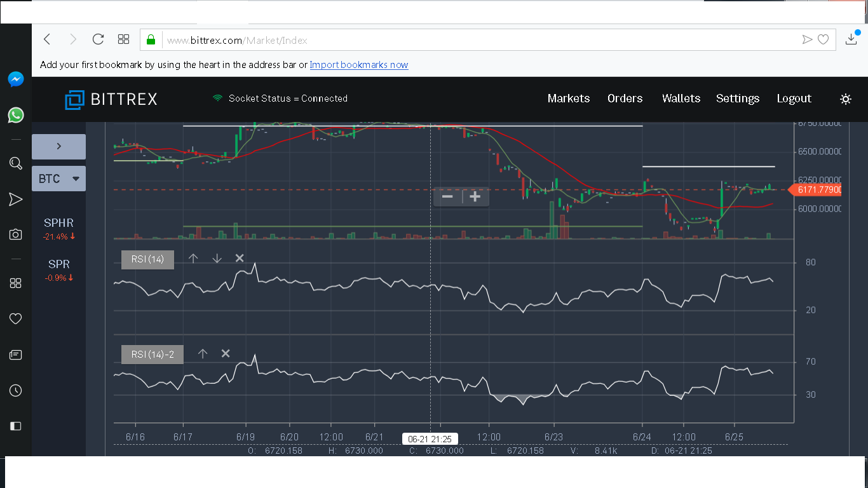Open the search icon in Opera's sidebar
Viewport: 868px width, 488px height.
[16, 163]
